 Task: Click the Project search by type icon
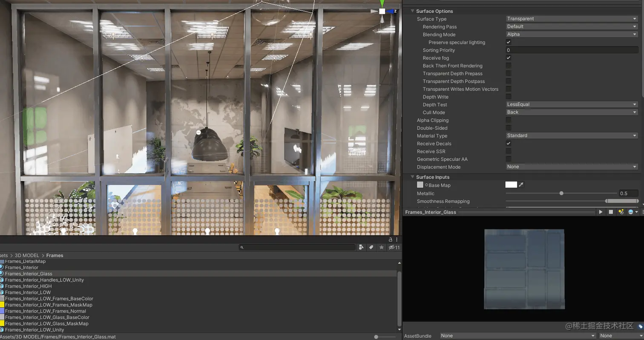(x=361, y=247)
